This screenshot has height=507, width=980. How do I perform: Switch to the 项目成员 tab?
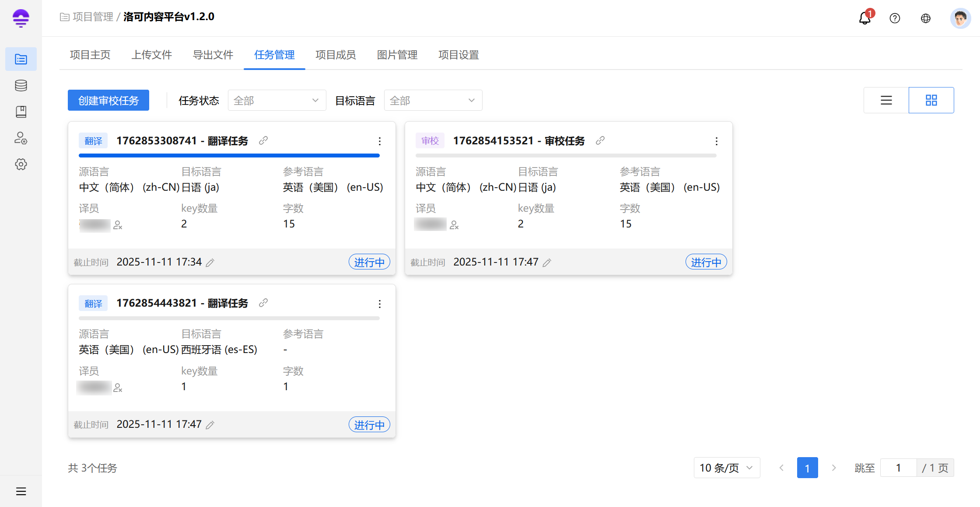click(x=336, y=55)
